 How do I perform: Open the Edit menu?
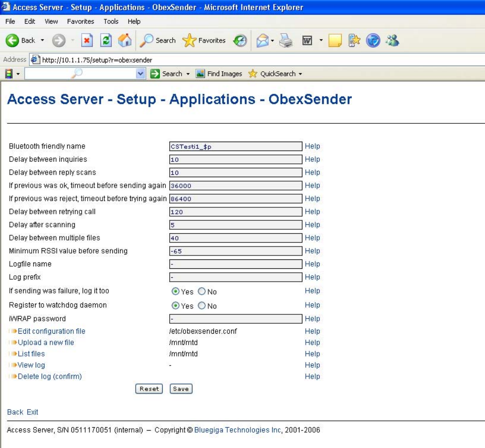30,21
